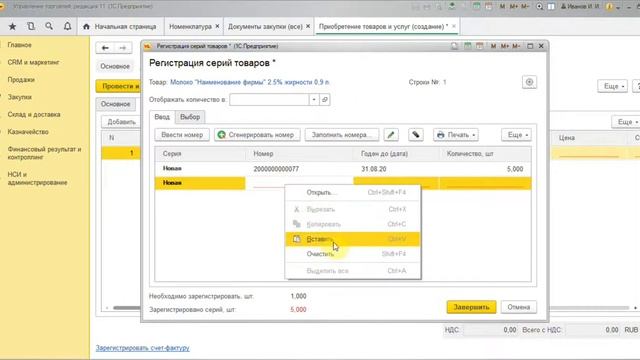
Task: Open the Продажи section in the sidebar
Action: coord(21,80)
